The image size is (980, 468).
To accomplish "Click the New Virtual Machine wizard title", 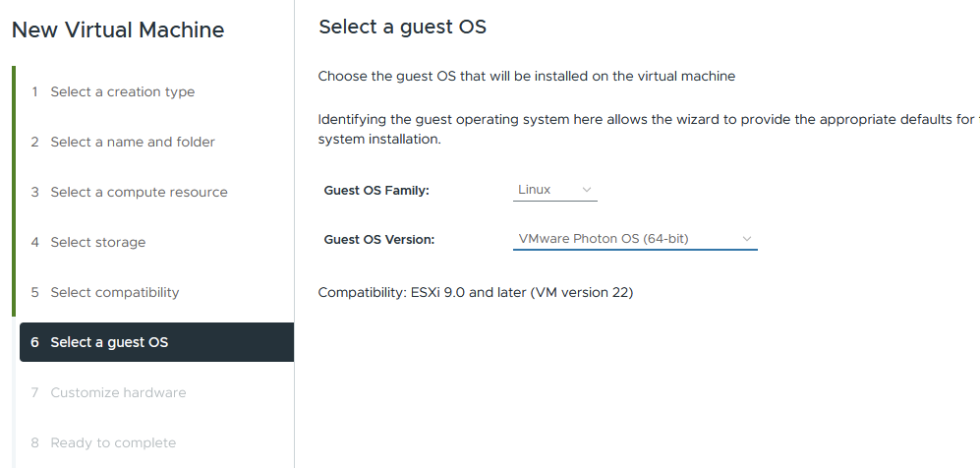I will 118,30.
